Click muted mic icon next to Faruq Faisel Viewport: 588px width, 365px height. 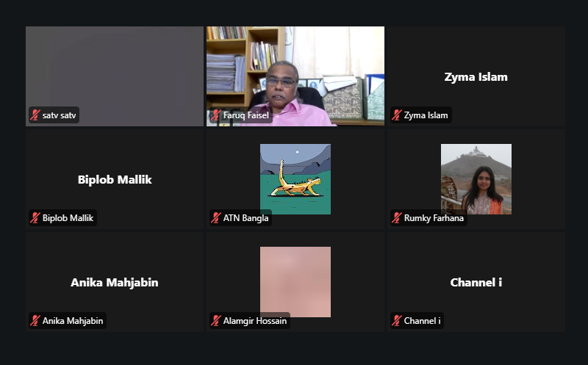(x=216, y=115)
